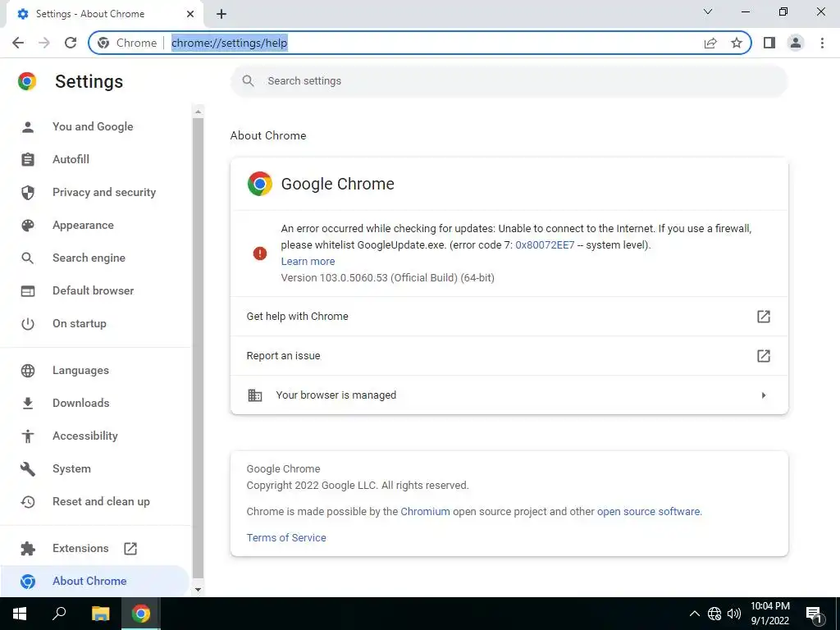Click the globe icon for Languages
Screen dimensions: 840x630
click(x=28, y=370)
